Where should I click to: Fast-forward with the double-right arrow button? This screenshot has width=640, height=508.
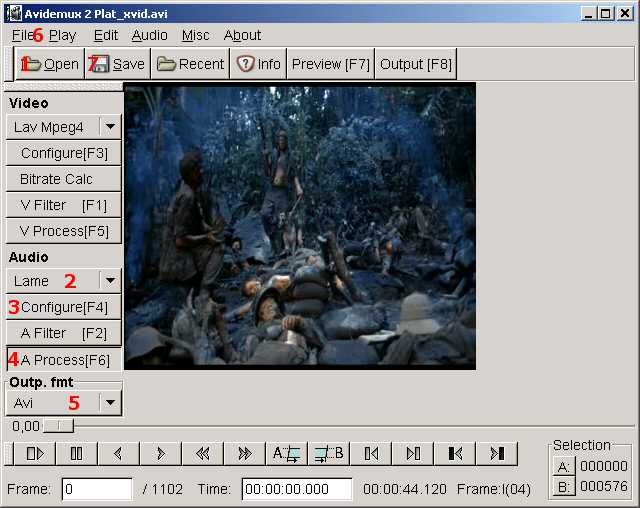[245, 453]
